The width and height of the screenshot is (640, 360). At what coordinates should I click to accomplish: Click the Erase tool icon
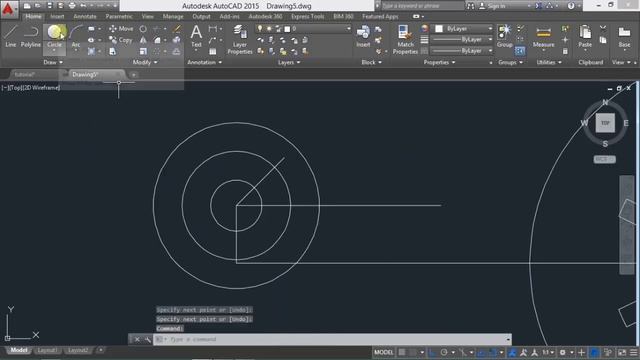point(177,29)
